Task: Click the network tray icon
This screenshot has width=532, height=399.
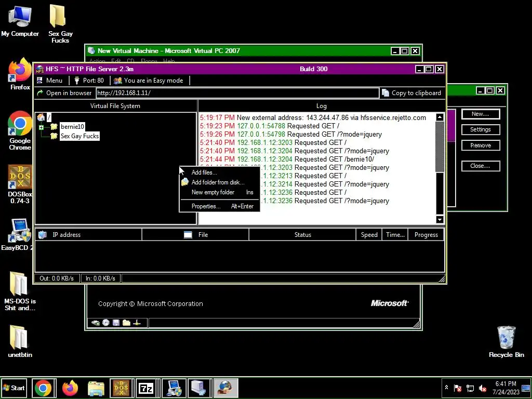Action: click(x=470, y=388)
